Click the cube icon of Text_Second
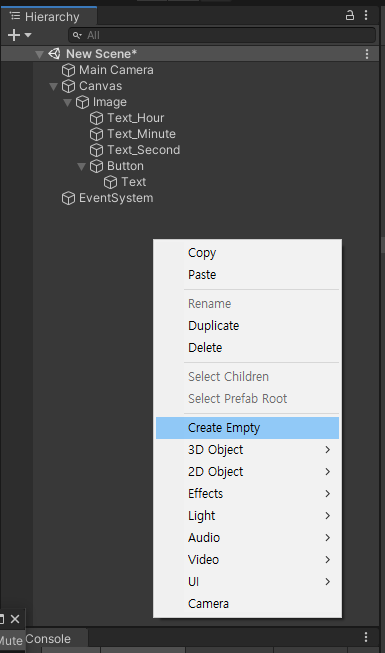This screenshot has height=653, width=385. click(x=96, y=150)
